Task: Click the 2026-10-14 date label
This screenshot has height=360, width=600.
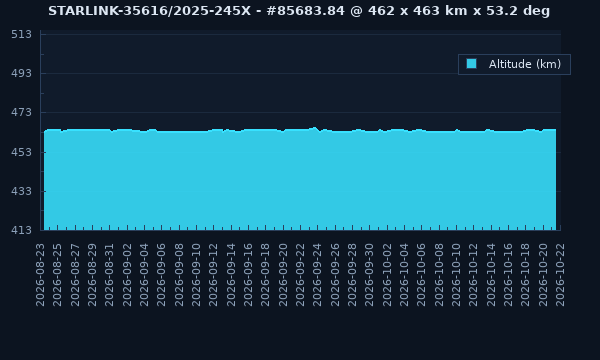Action: pyautogui.click(x=491, y=275)
